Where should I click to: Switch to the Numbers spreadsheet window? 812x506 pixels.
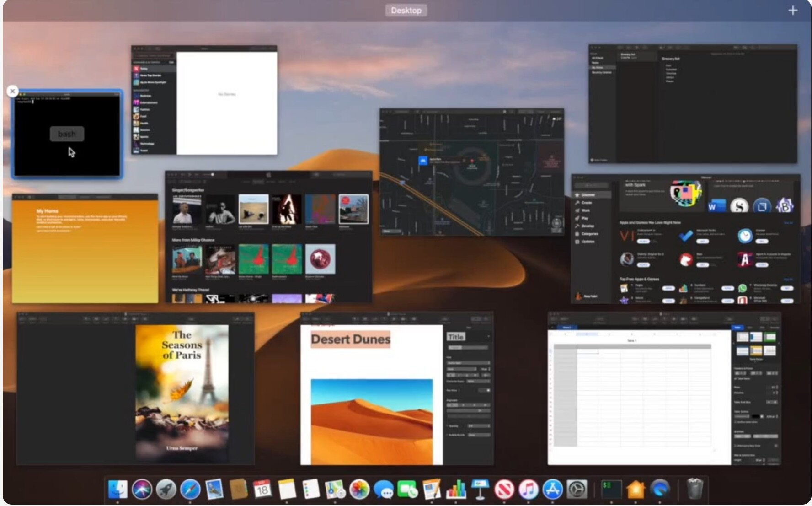point(664,389)
